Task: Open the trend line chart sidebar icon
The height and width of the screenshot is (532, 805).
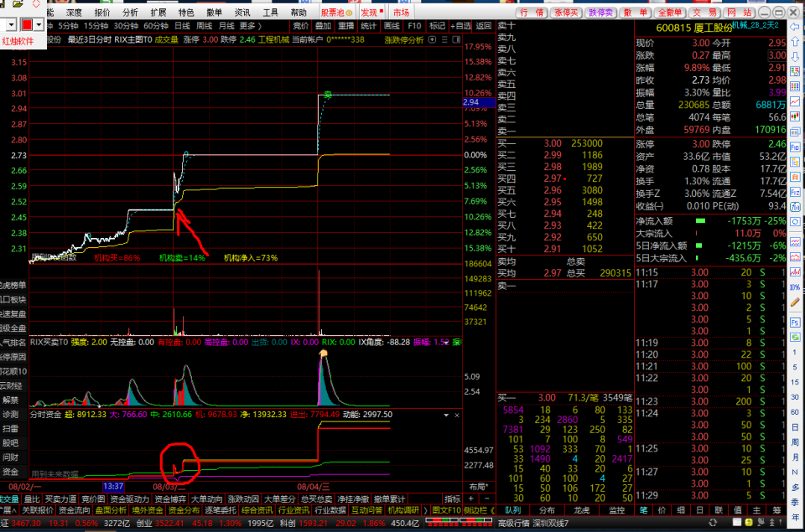Action: coord(795,101)
